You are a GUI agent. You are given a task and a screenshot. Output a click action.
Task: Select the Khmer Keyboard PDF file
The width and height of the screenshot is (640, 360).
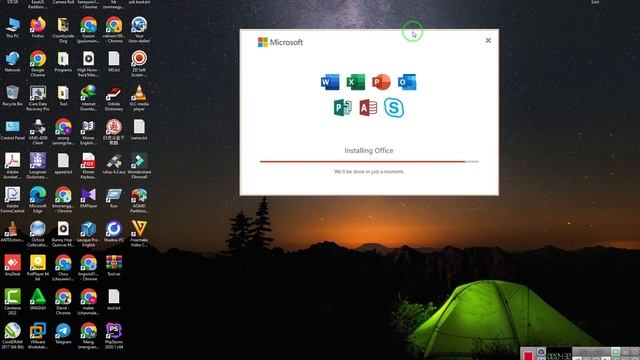(x=88, y=166)
